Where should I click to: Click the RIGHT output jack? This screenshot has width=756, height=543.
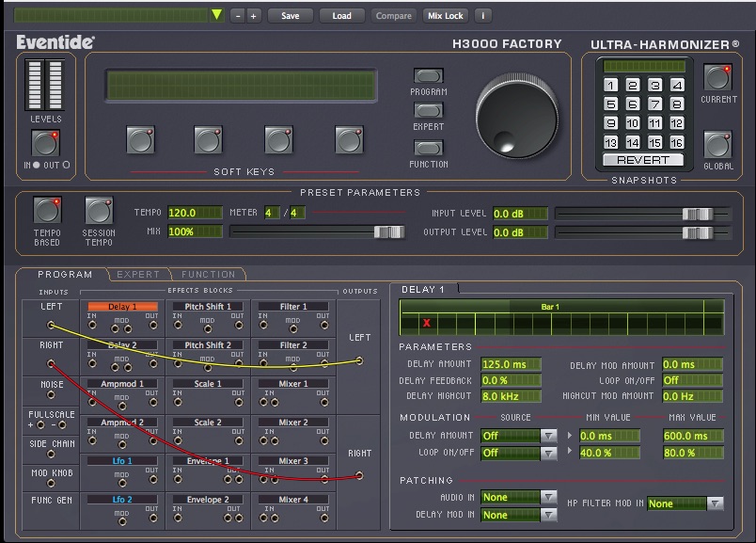pos(359,475)
